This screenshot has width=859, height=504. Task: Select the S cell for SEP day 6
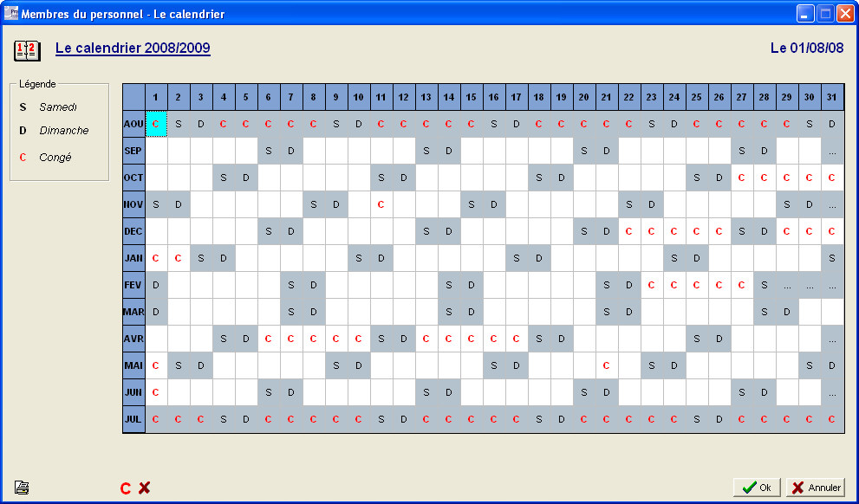coord(268,151)
